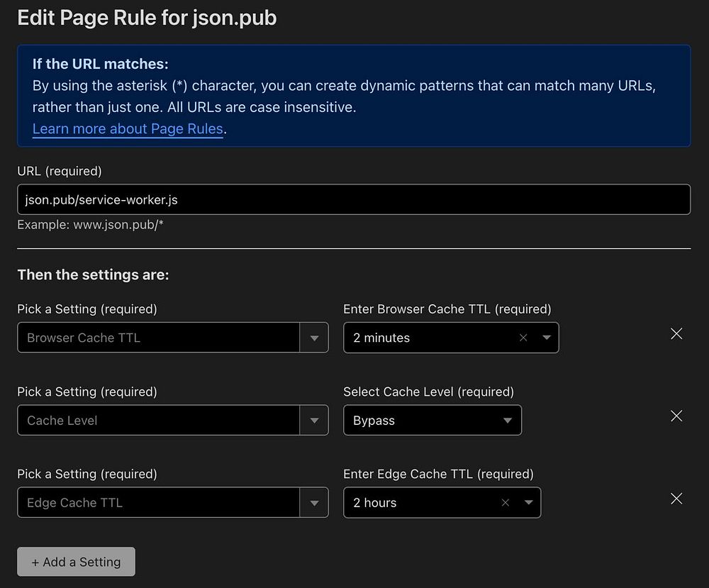
Task: Click 'Then the settings are:' heading
Action: pos(93,275)
